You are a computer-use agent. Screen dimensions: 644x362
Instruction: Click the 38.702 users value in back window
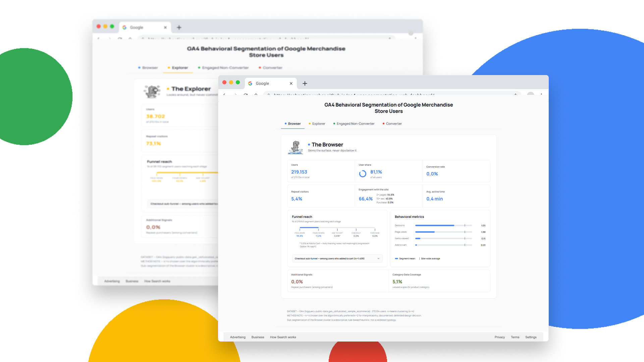[155, 117]
